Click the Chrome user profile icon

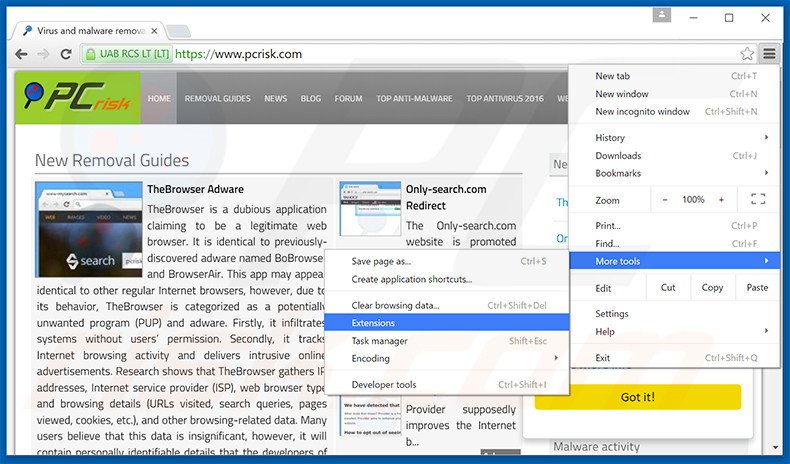(x=662, y=16)
